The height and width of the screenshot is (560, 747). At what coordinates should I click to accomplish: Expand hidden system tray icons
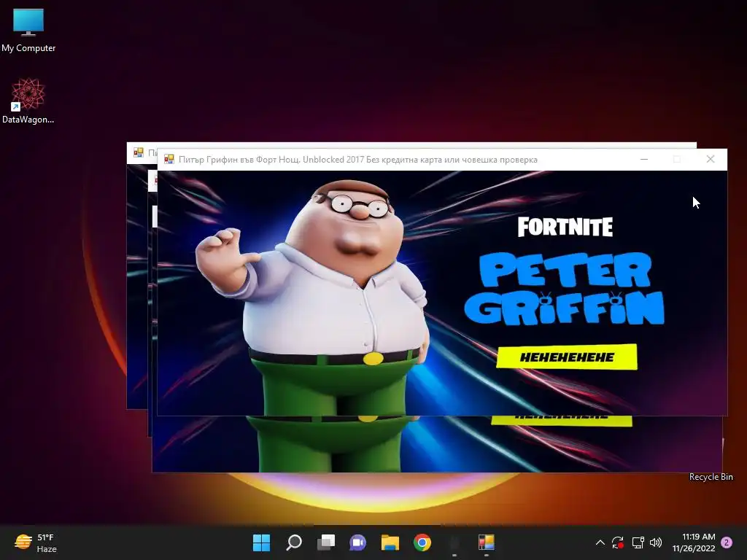[600, 542]
